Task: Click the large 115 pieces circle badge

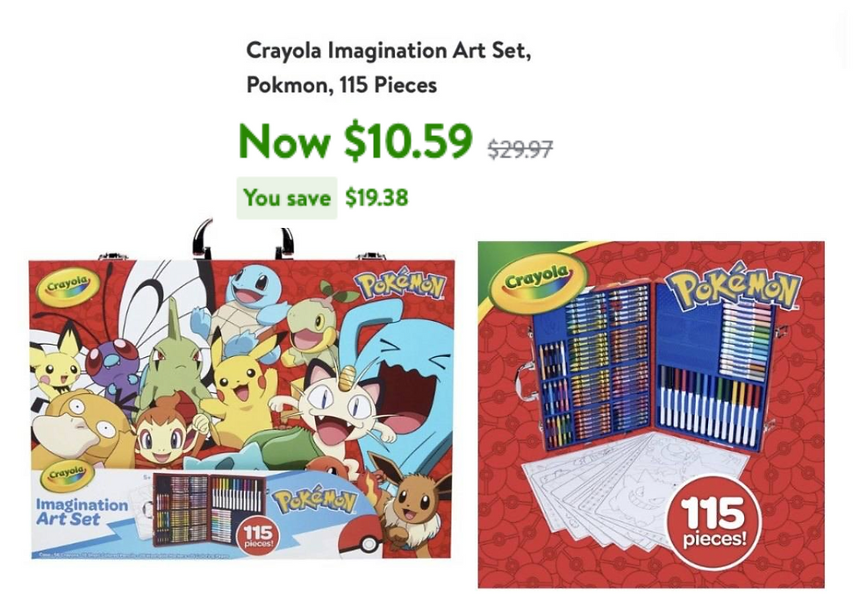Action: [713, 520]
